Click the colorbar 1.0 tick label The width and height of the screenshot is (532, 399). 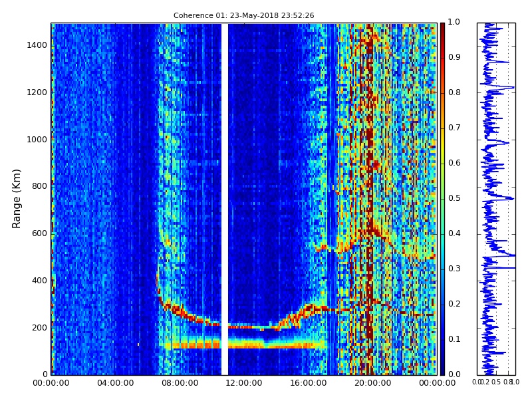454,22
